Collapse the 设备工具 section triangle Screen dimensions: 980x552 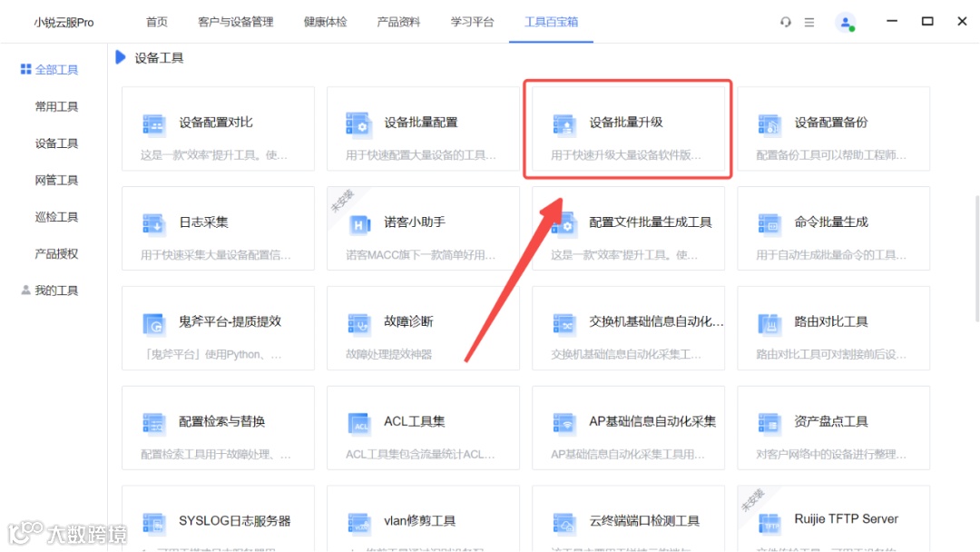click(121, 57)
